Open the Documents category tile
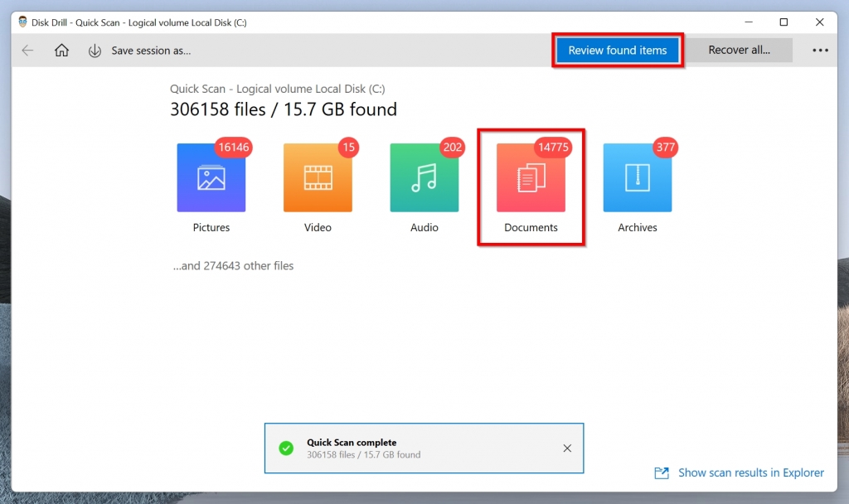 tap(531, 177)
